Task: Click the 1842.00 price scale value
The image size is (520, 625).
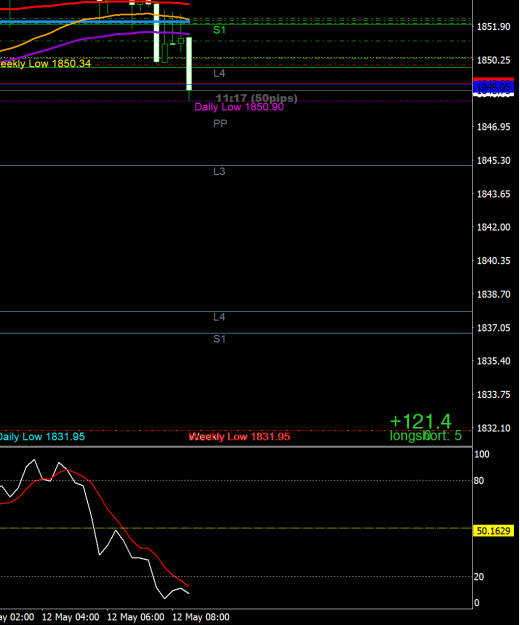Action: tap(494, 227)
